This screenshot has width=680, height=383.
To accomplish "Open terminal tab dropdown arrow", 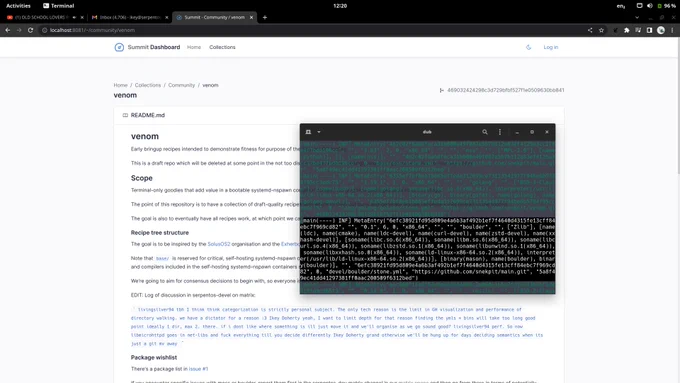I will coord(319,132).
